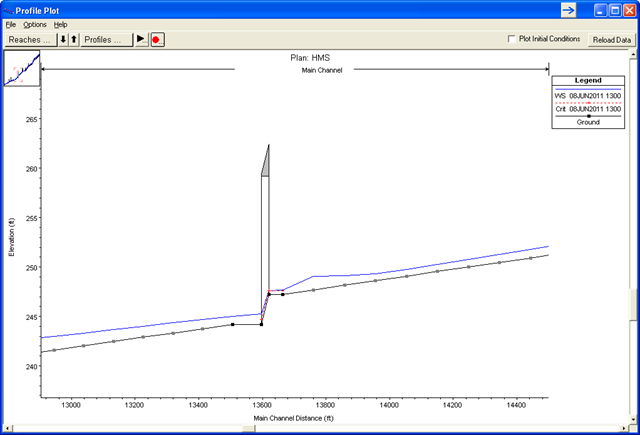
Task: Maximize the Profile Plot window
Action: point(615,11)
